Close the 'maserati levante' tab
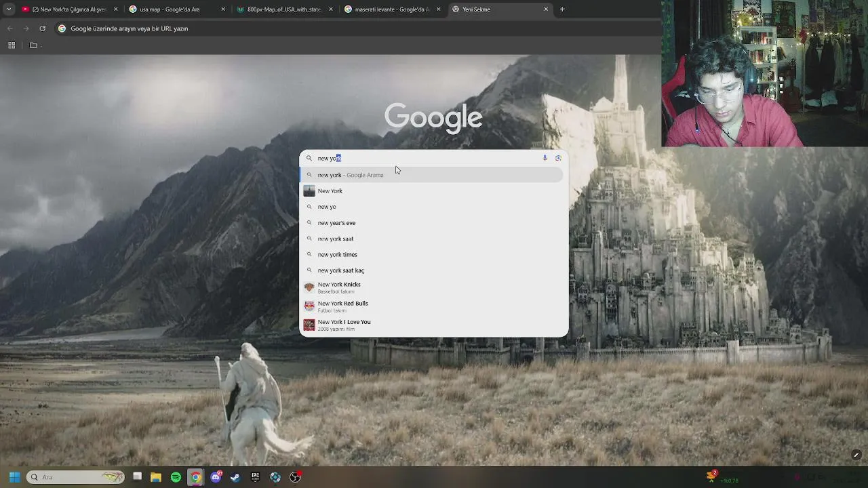The width and height of the screenshot is (868, 488). [x=439, y=9]
